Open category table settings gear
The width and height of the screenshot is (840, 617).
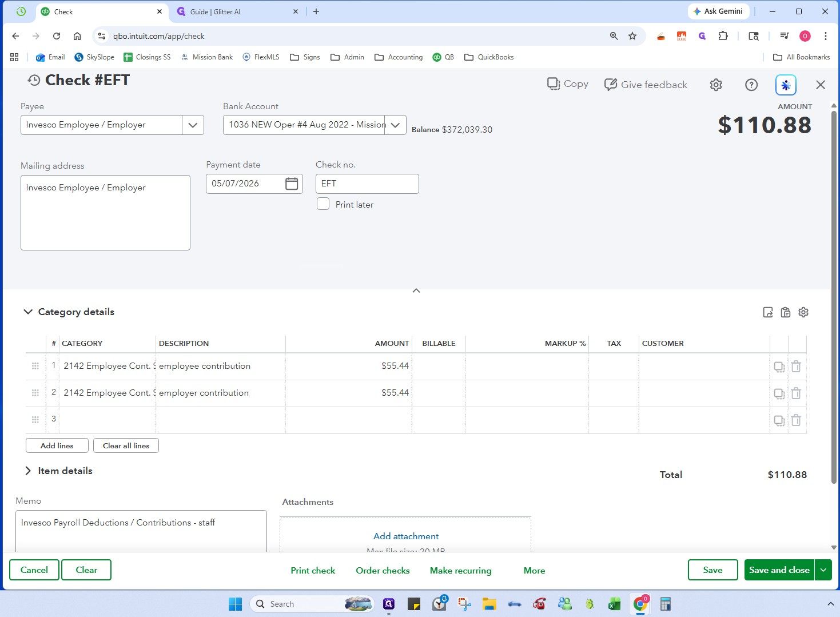(x=803, y=312)
